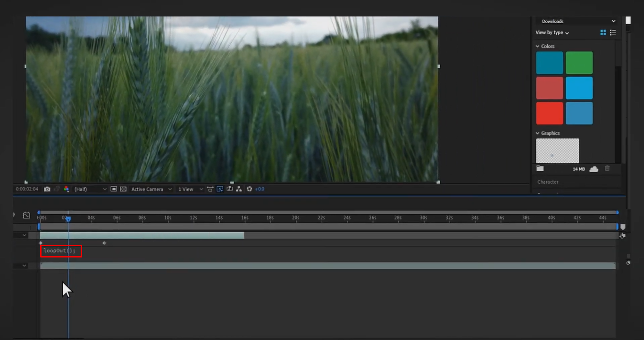Take a snapshot of the composition
644x340 pixels.
48,189
